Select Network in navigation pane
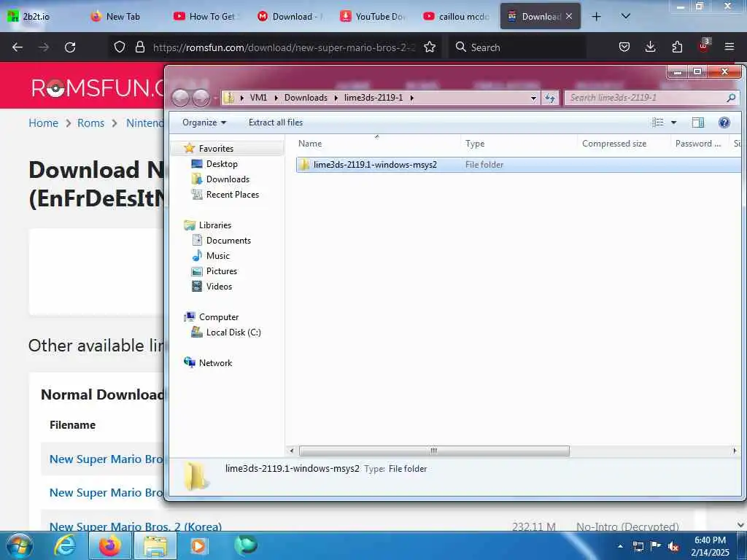747x560 pixels. pos(215,363)
